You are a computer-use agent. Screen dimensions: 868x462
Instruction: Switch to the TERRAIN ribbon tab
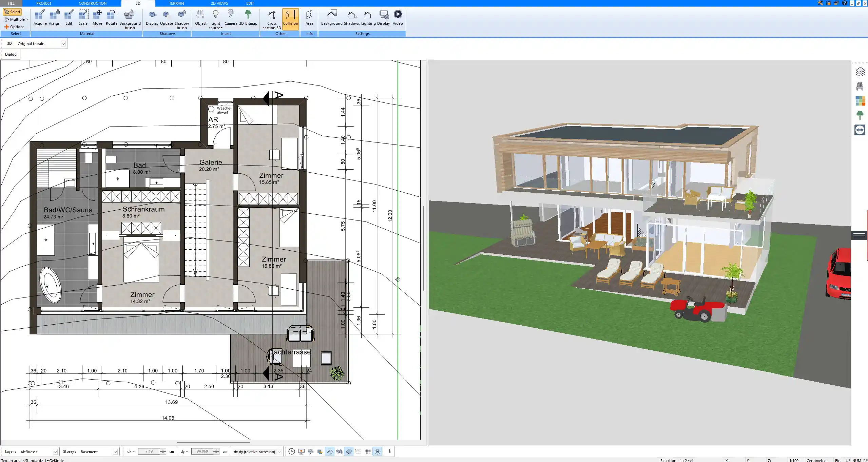pos(176,3)
